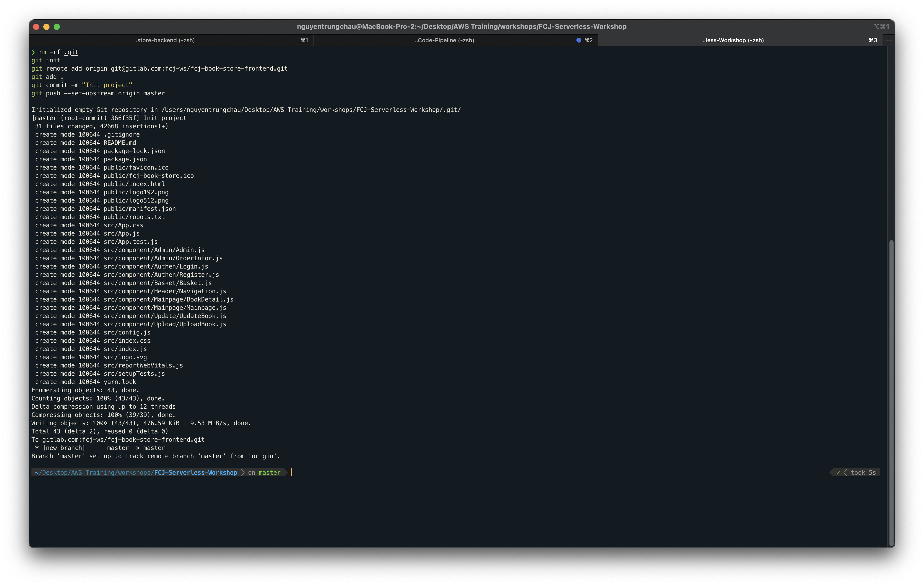924x586 pixels.
Task: Click the 'src/component/Authen/Register.js' line
Action: 127,275
